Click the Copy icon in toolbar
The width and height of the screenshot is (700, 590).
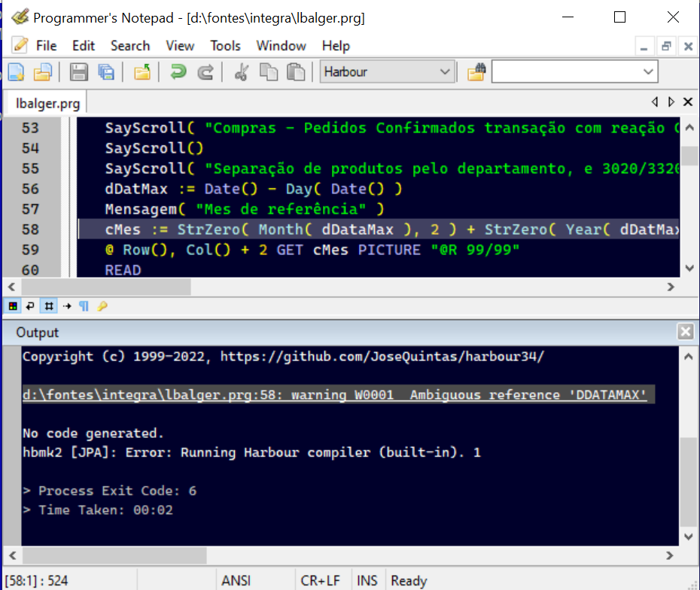[268, 71]
